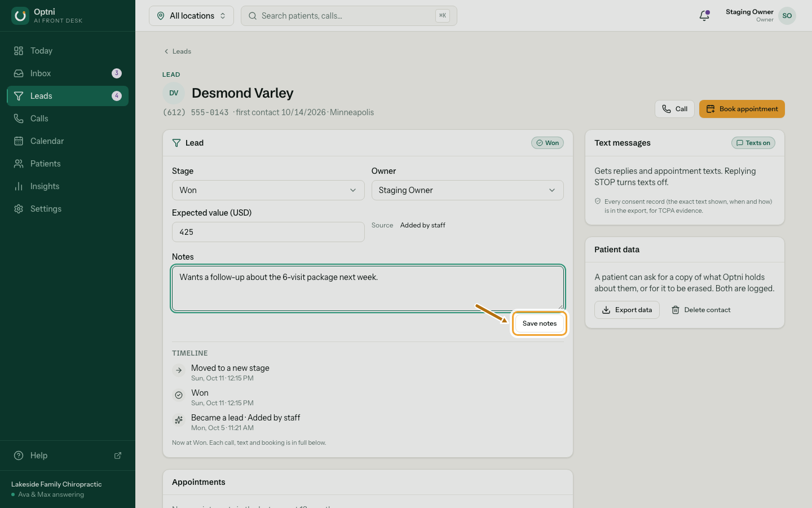Click the Leads funnel icon in sidebar
The width and height of the screenshot is (812, 508).
tap(19, 96)
